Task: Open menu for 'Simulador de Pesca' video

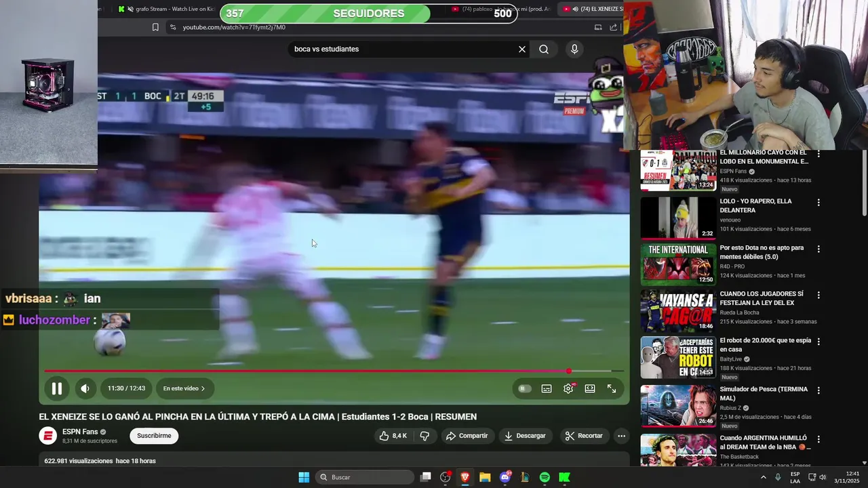Action: tap(818, 390)
